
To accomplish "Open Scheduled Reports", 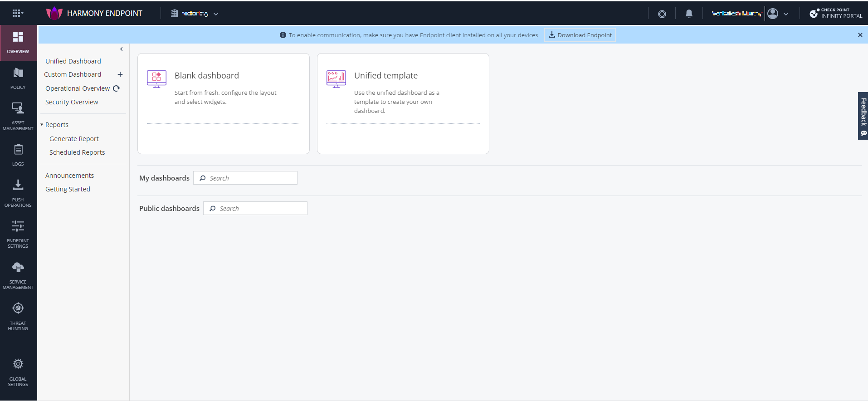I will click(77, 152).
